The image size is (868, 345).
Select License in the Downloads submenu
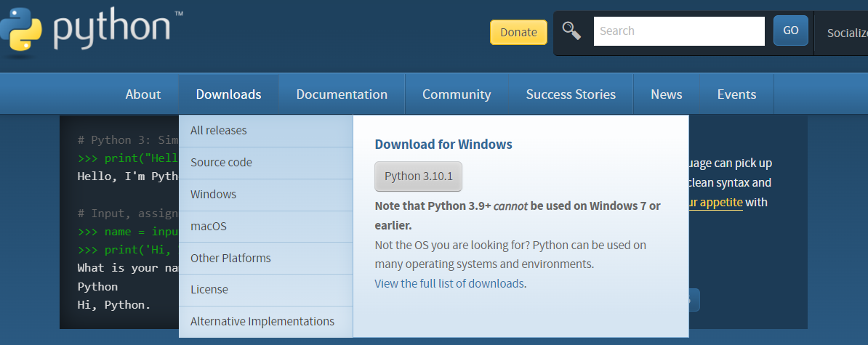point(266,290)
